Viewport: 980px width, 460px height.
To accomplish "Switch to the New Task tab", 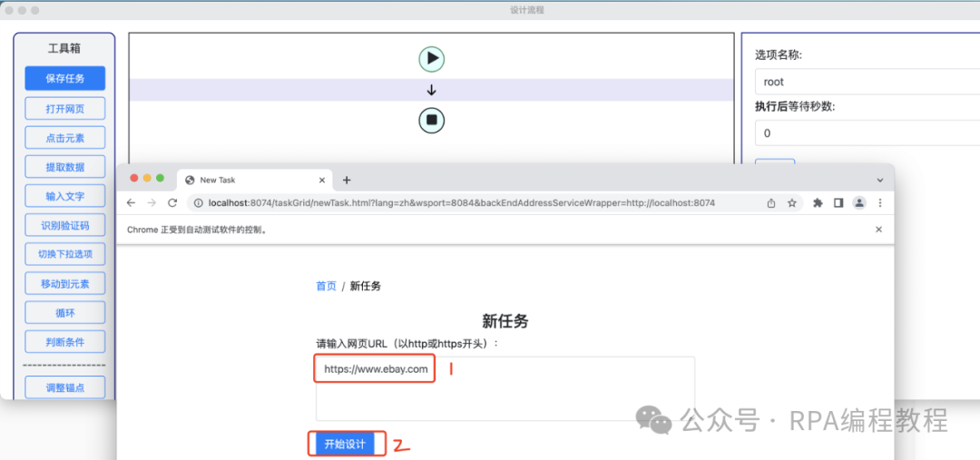I will [x=255, y=180].
